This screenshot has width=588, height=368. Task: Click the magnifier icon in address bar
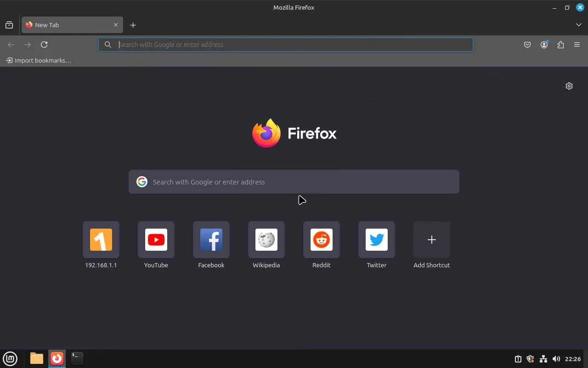coord(108,45)
